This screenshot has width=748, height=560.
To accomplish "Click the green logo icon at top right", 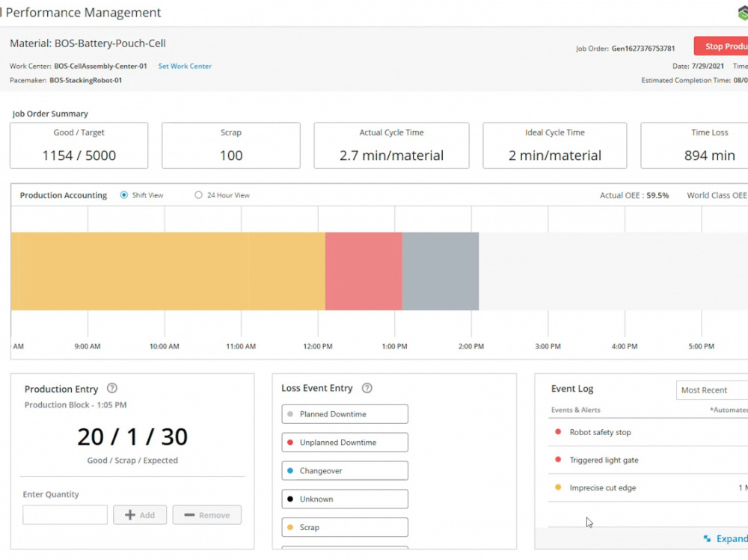I will coord(743,13).
